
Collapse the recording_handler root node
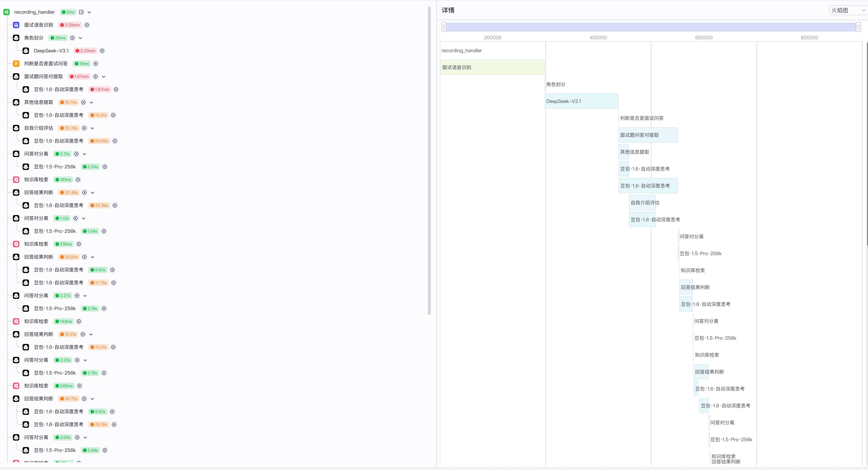(89, 12)
